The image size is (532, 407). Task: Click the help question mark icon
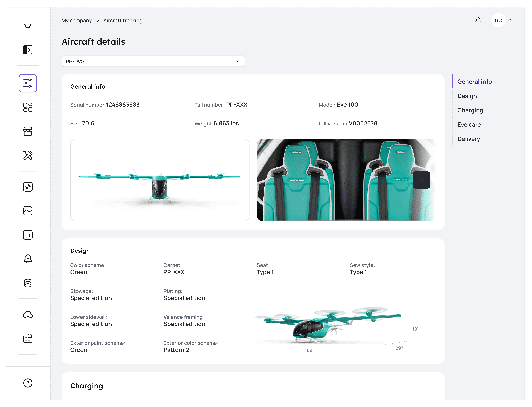[x=28, y=383]
